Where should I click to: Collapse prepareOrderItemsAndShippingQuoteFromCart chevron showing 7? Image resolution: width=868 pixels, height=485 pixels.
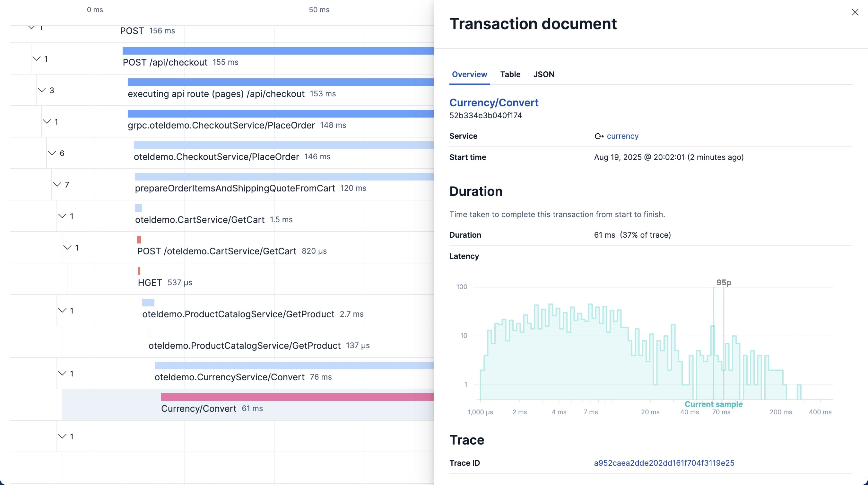coord(57,184)
